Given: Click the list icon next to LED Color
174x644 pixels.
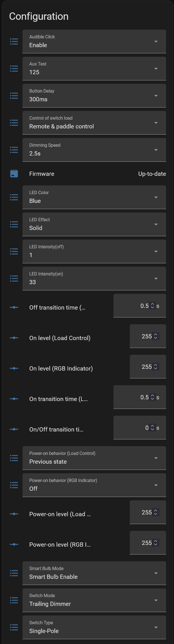Looking at the screenshot, I should click(x=14, y=197).
